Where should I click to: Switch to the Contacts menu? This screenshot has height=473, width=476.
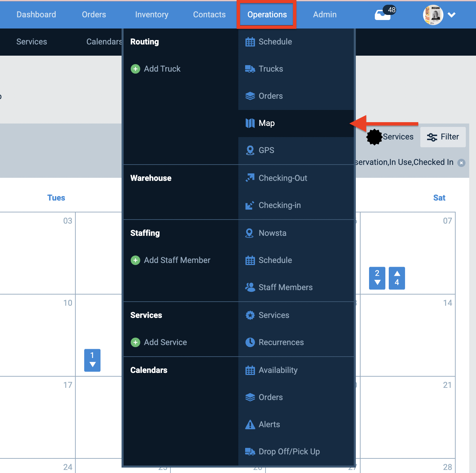point(209,15)
